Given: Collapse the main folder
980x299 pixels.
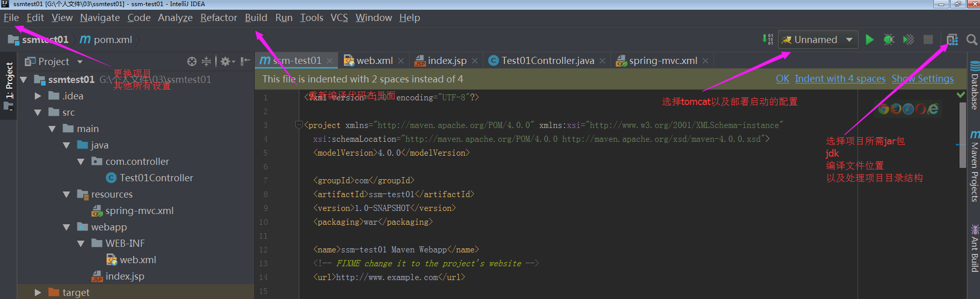Looking at the screenshot, I should coord(52,129).
